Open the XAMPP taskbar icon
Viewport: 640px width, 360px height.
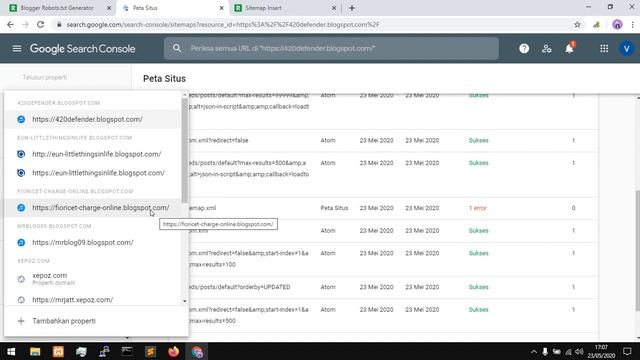[x=58, y=351]
